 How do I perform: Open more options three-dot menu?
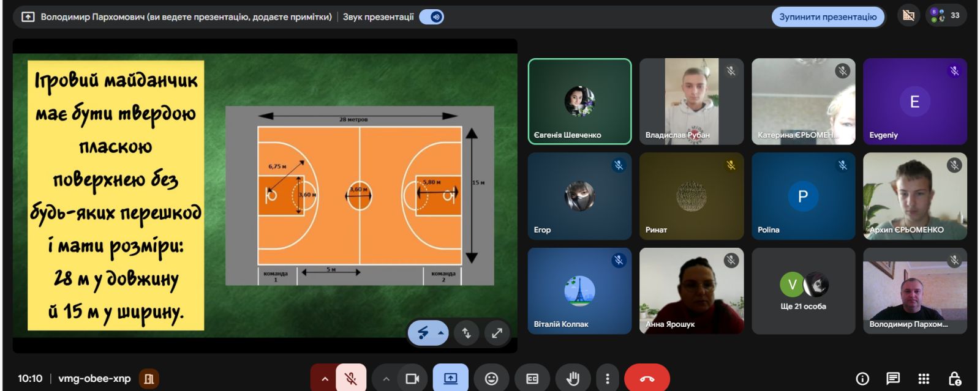pos(607,379)
